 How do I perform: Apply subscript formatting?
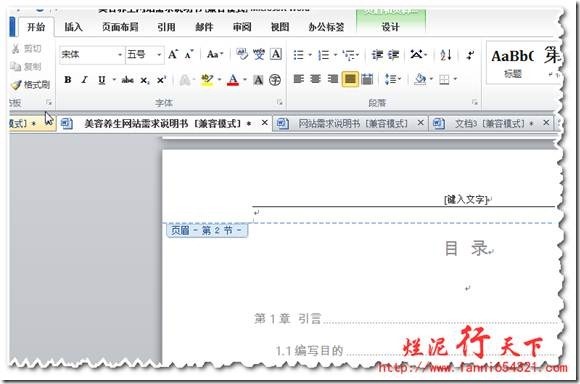click(x=145, y=80)
